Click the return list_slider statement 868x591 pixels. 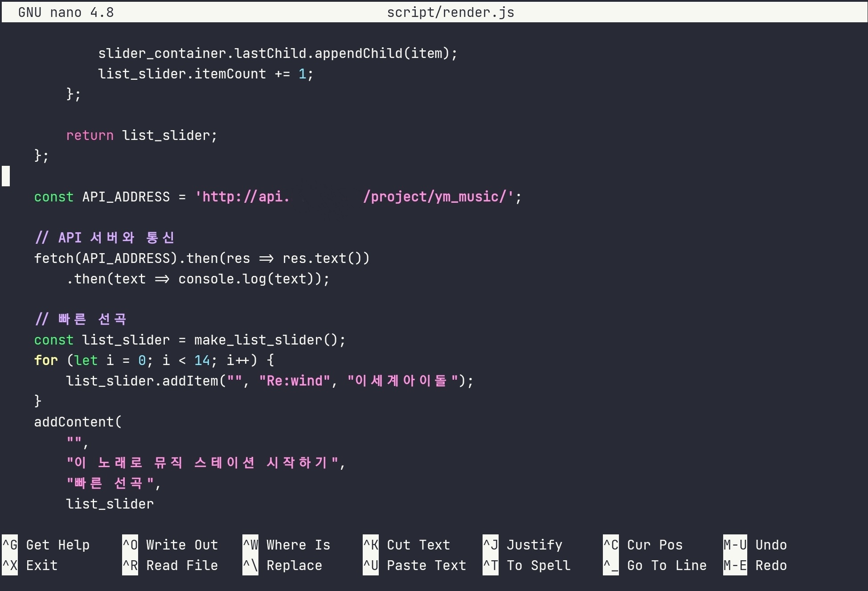click(x=141, y=135)
